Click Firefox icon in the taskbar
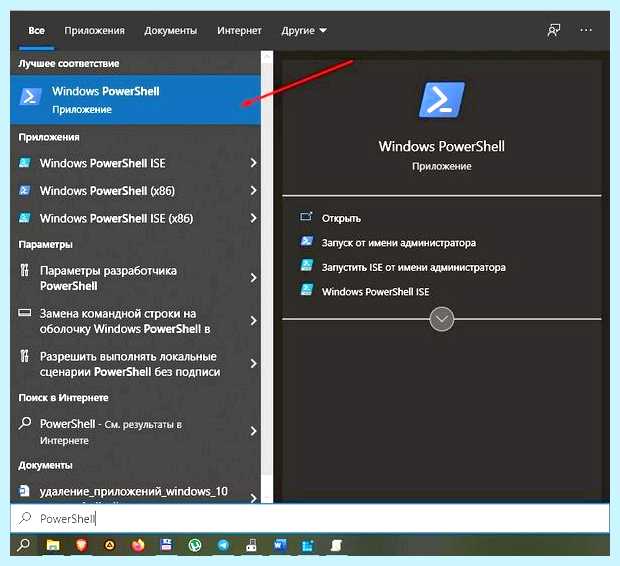Viewport: 620px width, 566px height. (138, 545)
